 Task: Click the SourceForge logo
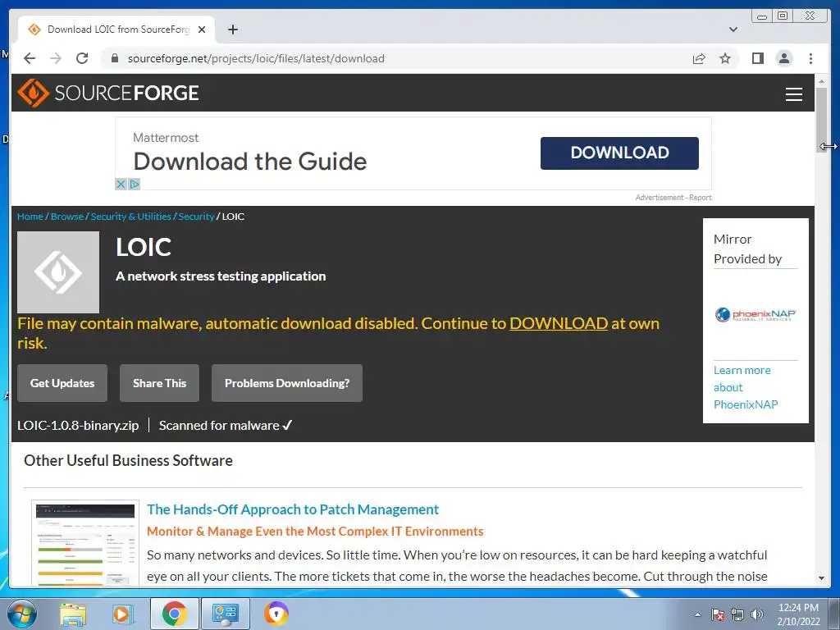point(107,93)
